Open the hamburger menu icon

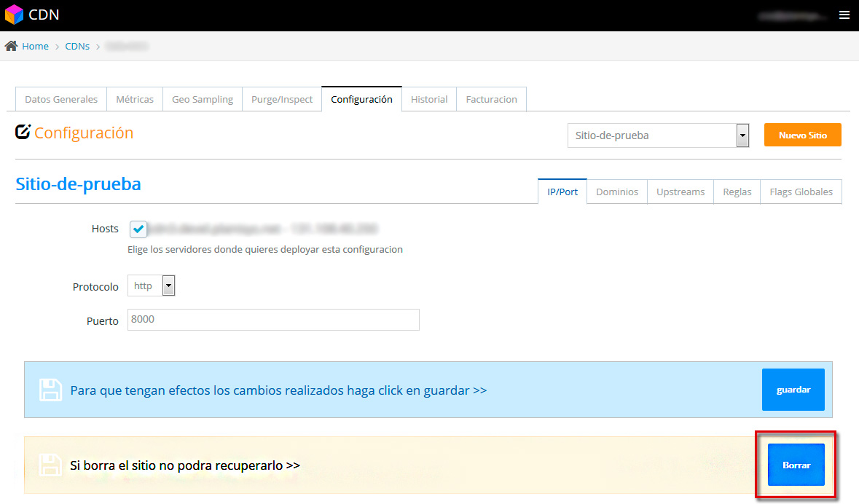click(x=844, y=15)
